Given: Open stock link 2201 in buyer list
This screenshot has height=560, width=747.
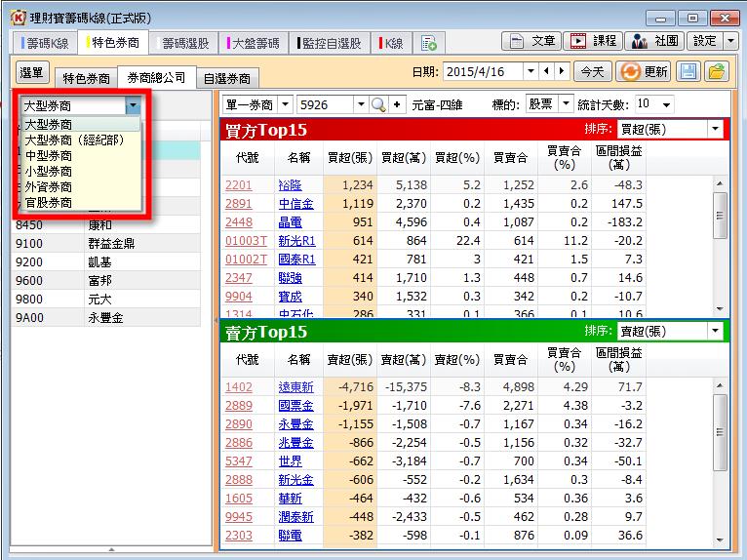Looking at the screenshot, I should tap(238, 184).
